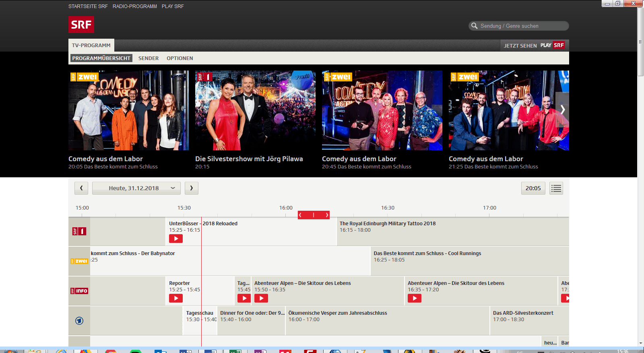The image size is (644, 353).
Task: Play the Reporter 15:25 episode
Action: click(x=176, y=298)
